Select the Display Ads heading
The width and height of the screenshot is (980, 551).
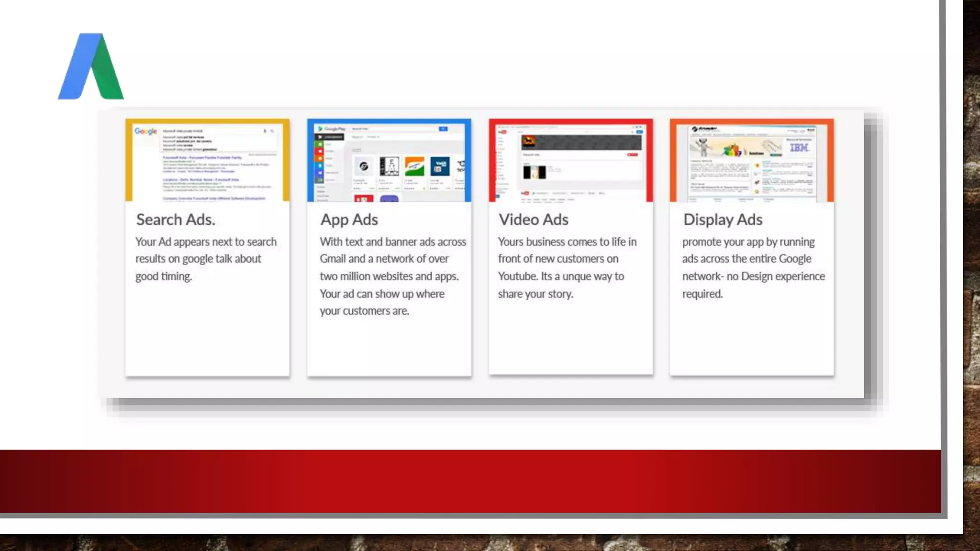[723, 220]
